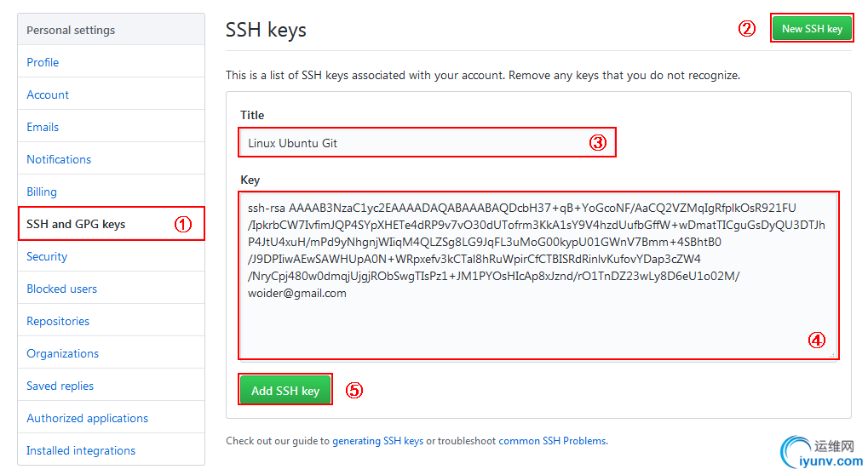Open the Emails settings page
868x475 pixels.
coord(43,127)
